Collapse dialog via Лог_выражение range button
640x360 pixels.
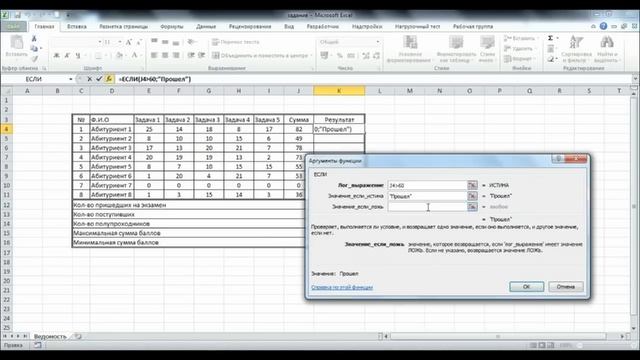tap(472, 185)
